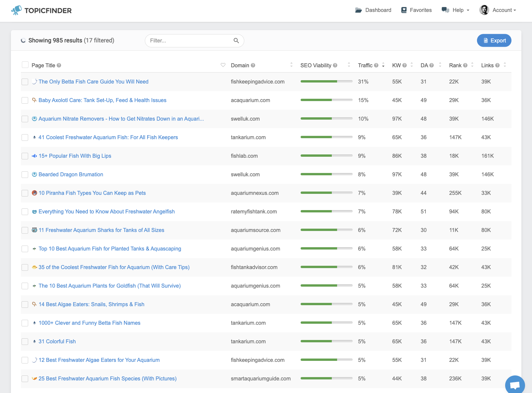Click the domain text aquariumsource.com
The image size is (532, 393).
coord(256,230)
